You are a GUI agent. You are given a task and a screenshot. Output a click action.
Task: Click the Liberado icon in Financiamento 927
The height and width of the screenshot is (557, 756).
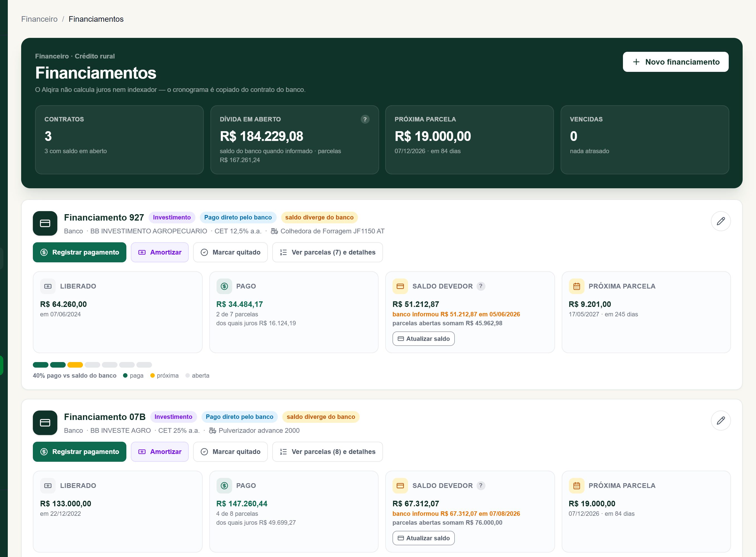point(48,286)
